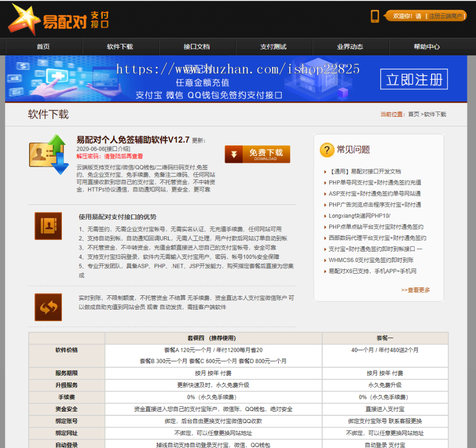Open PHP点单点钻平台支付宝财付通免签约 FAQ
The width and height of the screenshot is (476, 448).
point(376,227)
